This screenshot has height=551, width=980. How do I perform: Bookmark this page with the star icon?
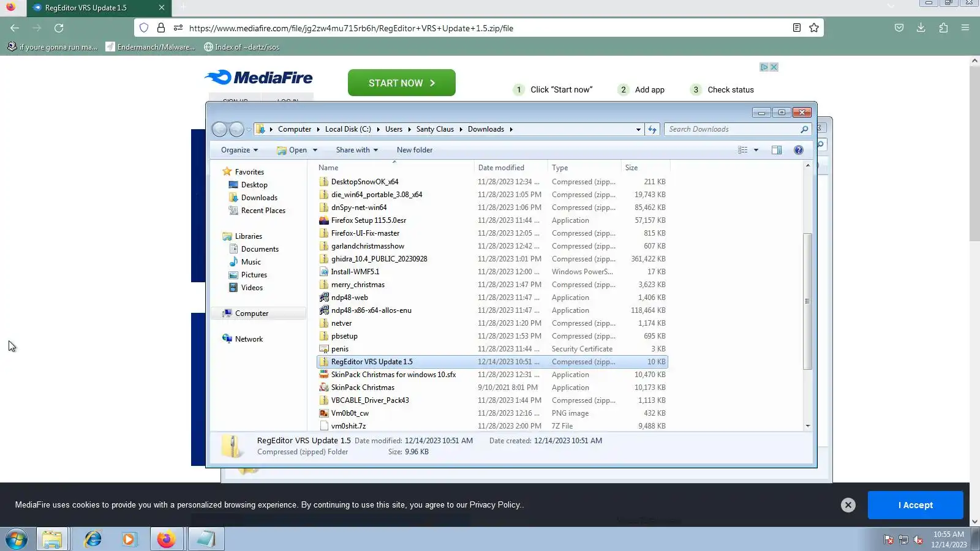[x=814, y=28]
